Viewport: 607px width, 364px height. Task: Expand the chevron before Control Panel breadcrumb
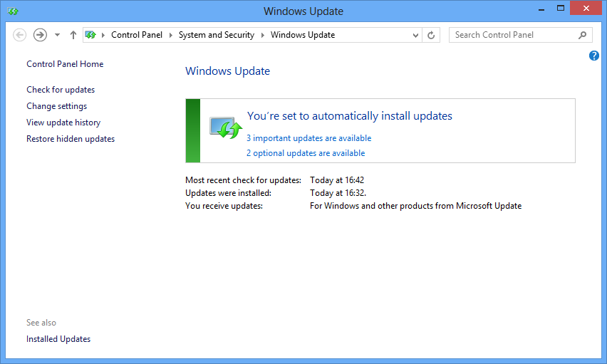(x=103, y=35)
